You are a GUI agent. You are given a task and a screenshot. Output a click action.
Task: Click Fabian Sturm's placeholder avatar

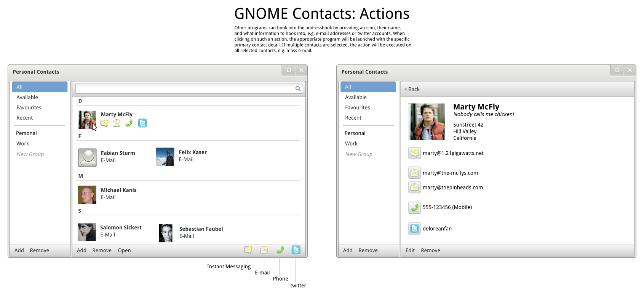point(87,158)
